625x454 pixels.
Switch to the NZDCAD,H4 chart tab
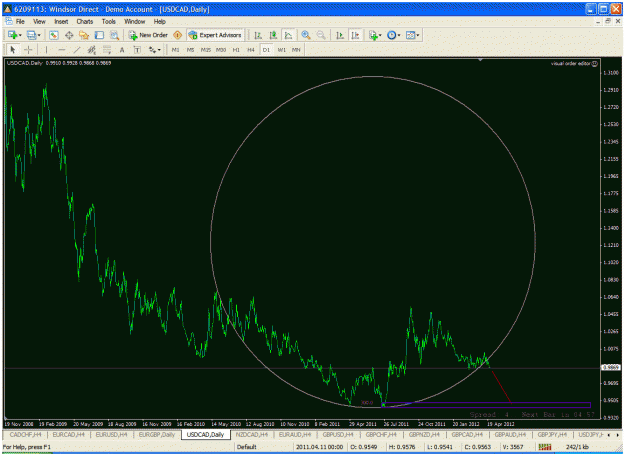(252, 434)
